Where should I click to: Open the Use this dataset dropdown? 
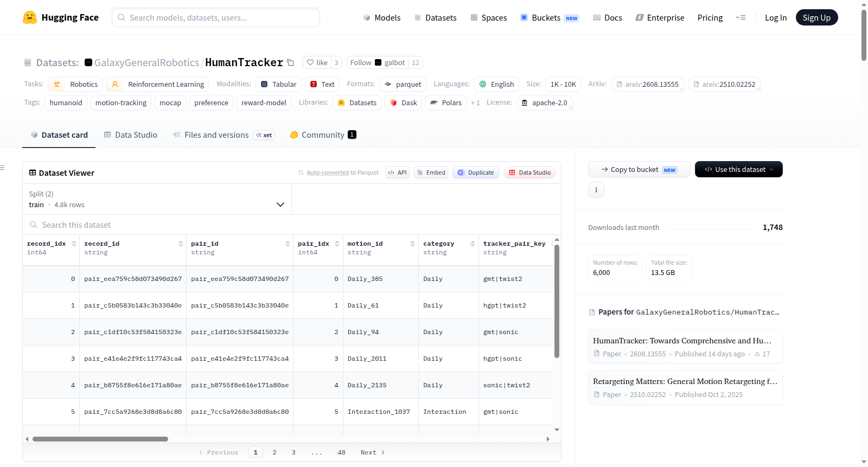tap(739, 169)
